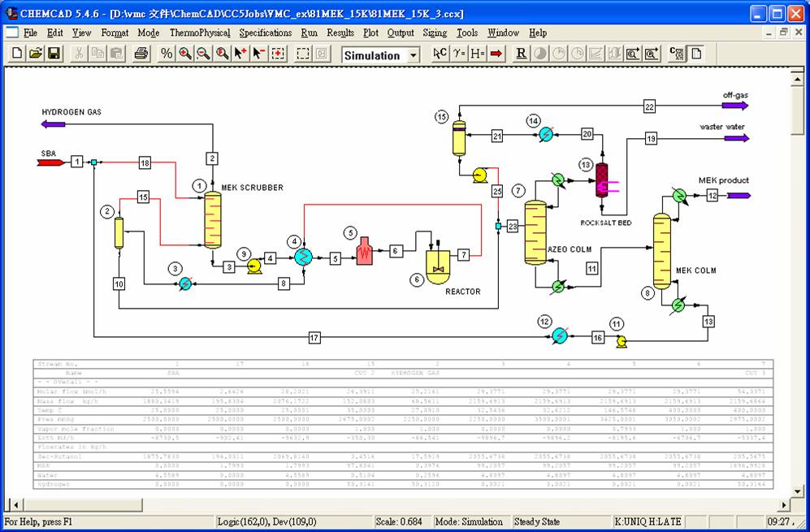Select the MEK COLM distillation column

[x=662, y=252]
